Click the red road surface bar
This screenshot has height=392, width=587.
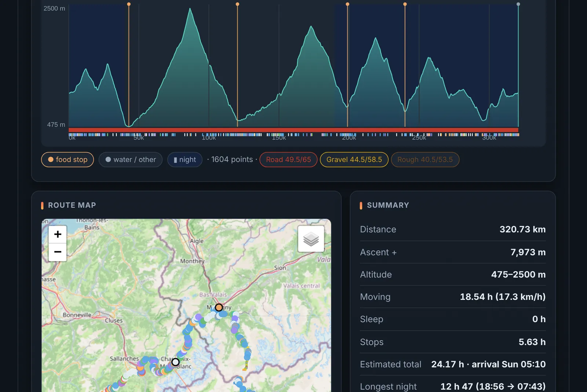point(293,130)
